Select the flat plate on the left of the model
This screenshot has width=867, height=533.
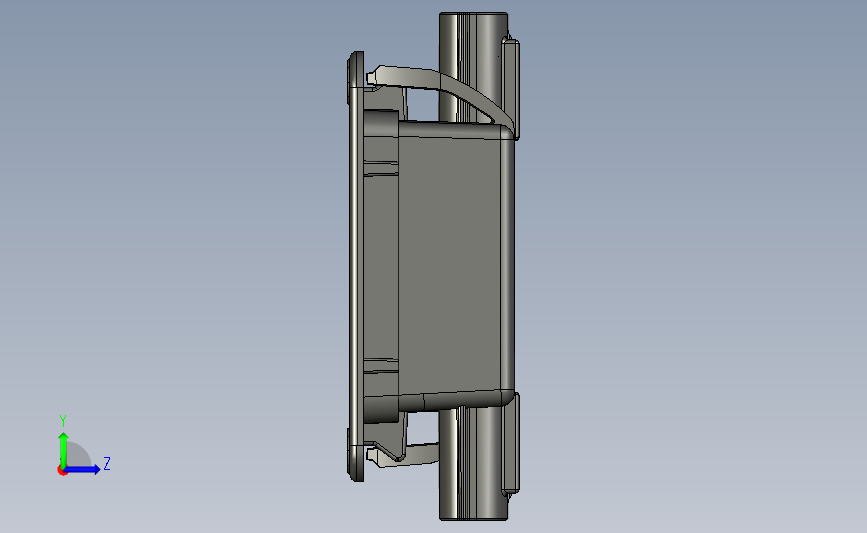pos(354,266)
